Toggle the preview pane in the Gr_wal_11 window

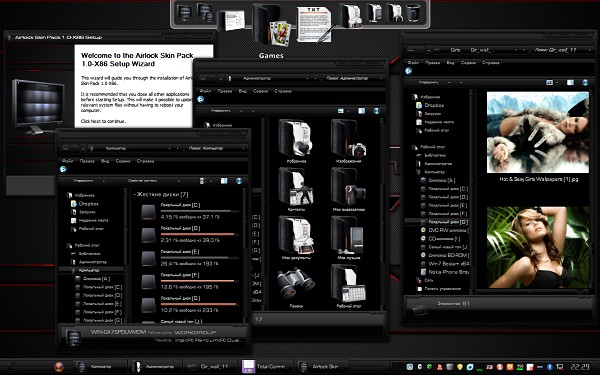click(x=570, y=82)
